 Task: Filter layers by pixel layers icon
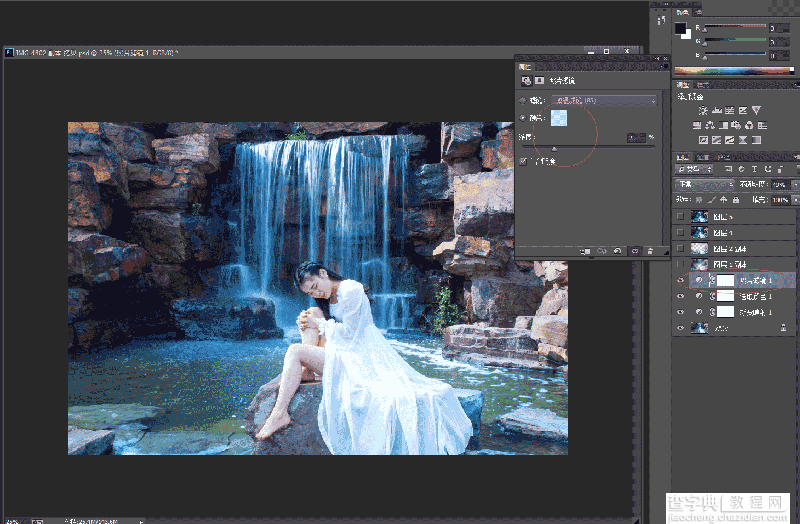728,169
